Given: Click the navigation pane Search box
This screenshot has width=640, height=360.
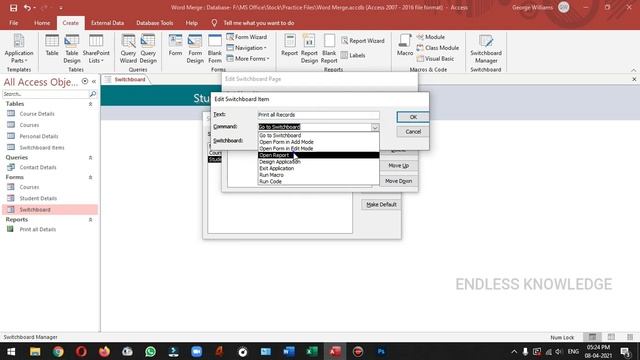Looking at the screenshot, I should [x=46, y=94].
